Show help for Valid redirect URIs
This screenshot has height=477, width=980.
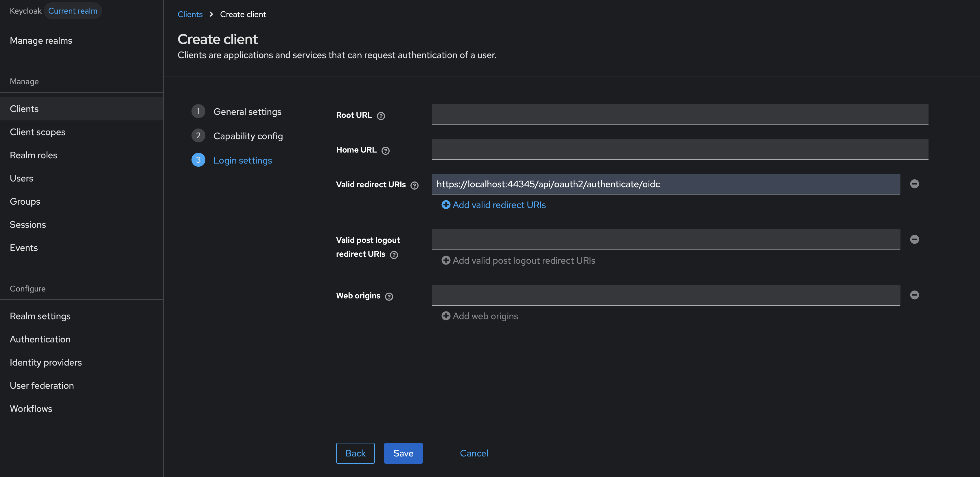coord(414,185)
